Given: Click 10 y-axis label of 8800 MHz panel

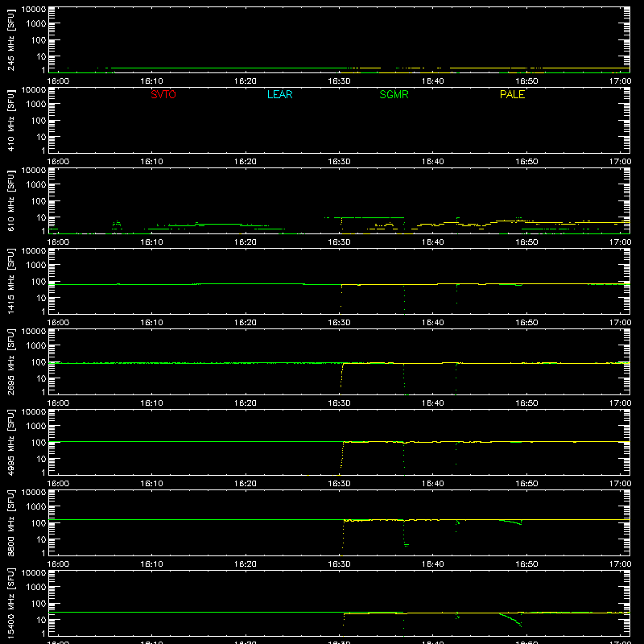Looking at the screenshot, I should click(42, 539).
